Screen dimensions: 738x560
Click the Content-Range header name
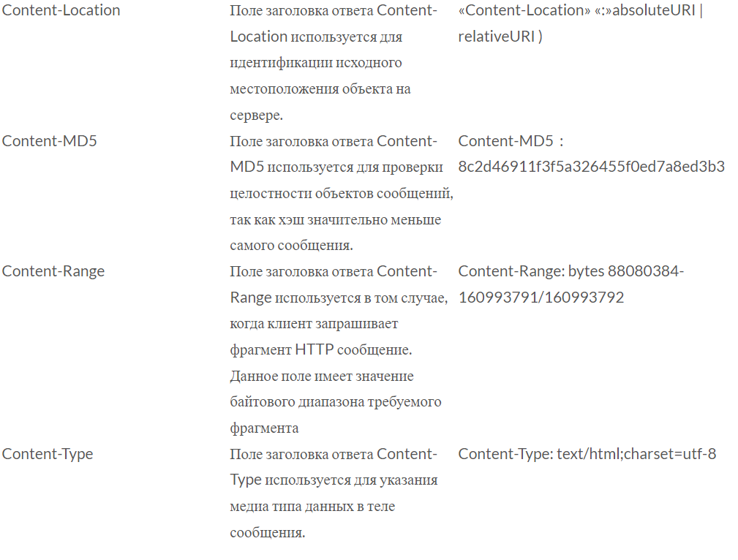pos(53,271)
